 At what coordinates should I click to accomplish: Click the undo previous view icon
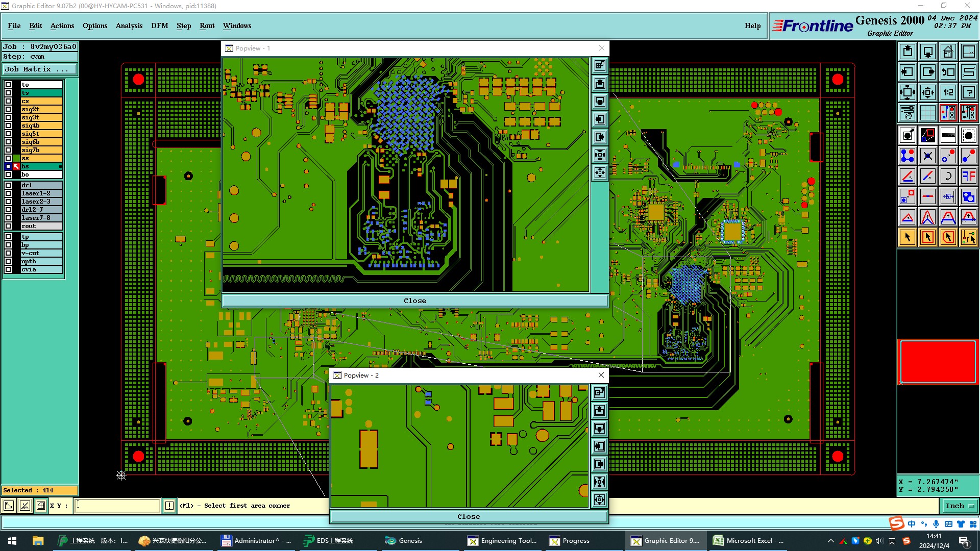tap(948, 72)
